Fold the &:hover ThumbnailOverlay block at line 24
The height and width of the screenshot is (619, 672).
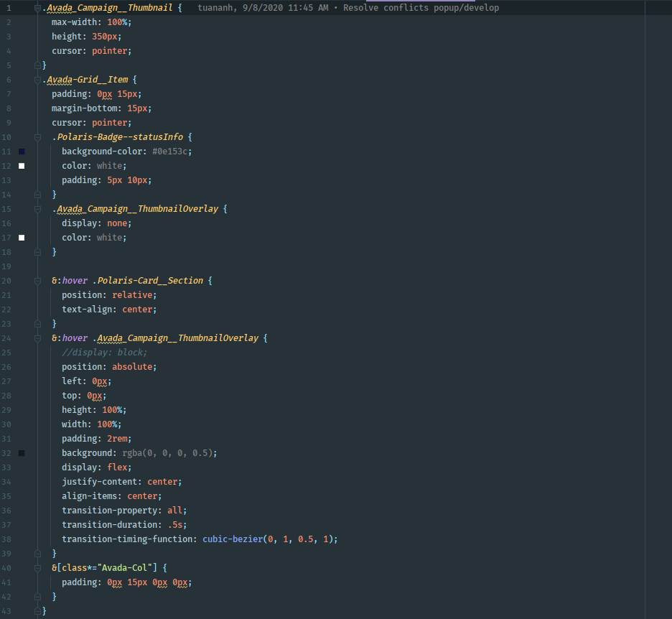tap(37, 338)
